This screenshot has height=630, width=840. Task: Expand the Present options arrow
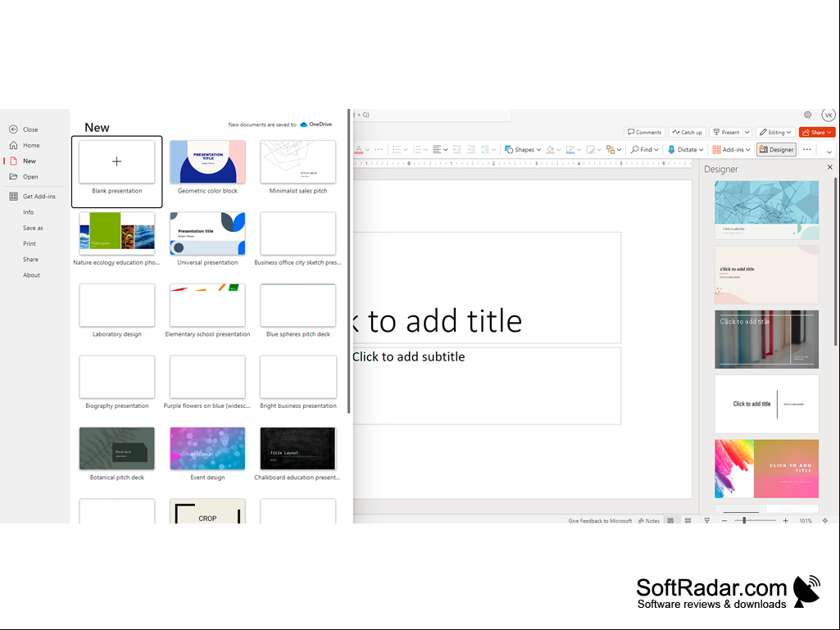coord(747,133)
